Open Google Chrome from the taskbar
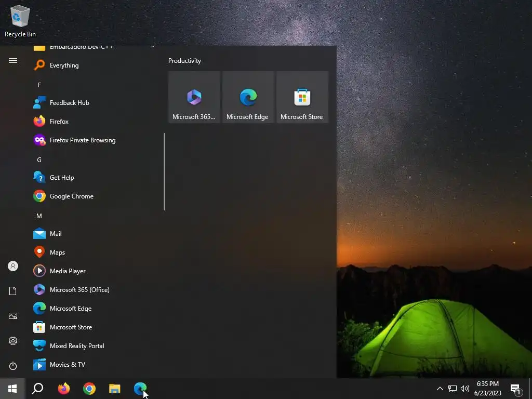 (89, 389)
